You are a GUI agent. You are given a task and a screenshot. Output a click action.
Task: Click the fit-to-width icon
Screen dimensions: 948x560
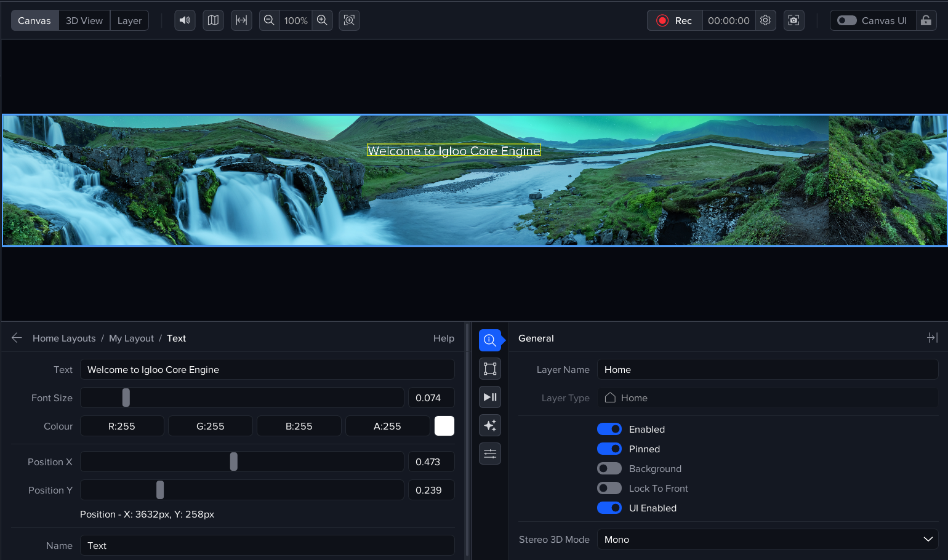[x=241, y=20]
